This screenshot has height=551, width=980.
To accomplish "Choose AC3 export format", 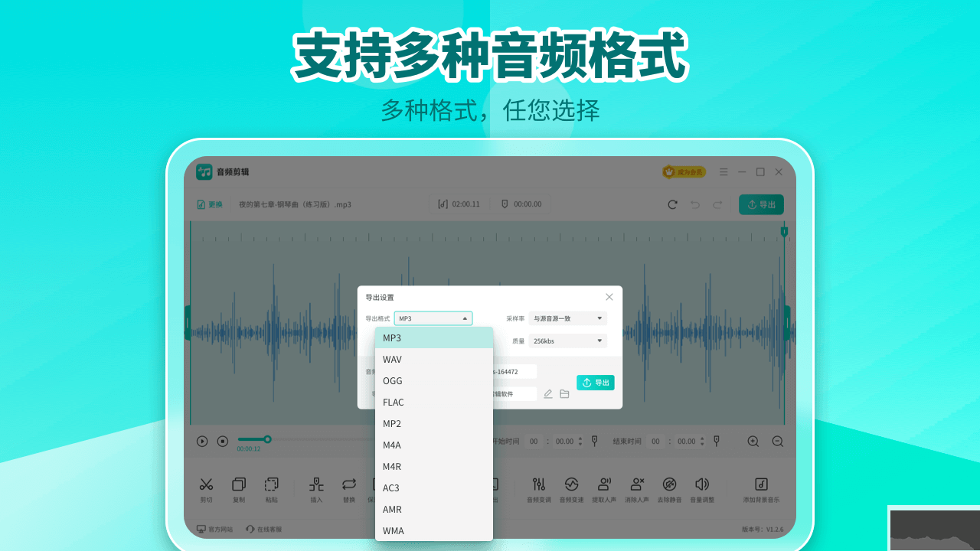I will click(x=434, y=487).
